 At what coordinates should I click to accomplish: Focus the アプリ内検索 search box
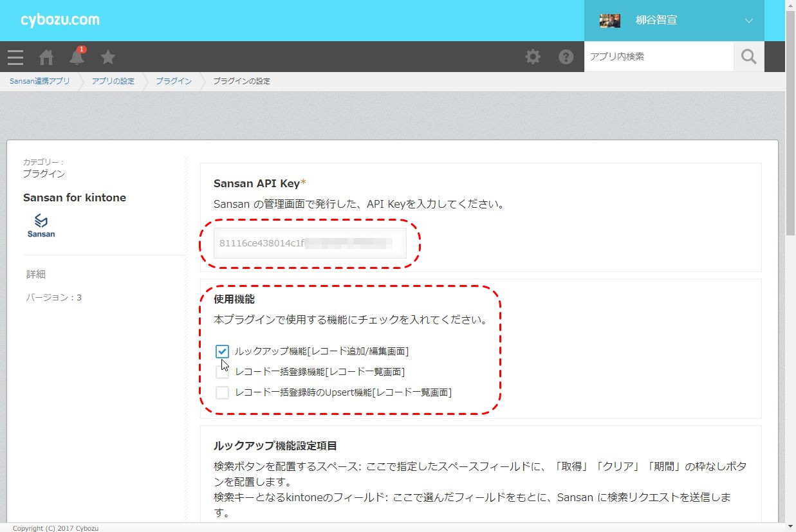659,57
